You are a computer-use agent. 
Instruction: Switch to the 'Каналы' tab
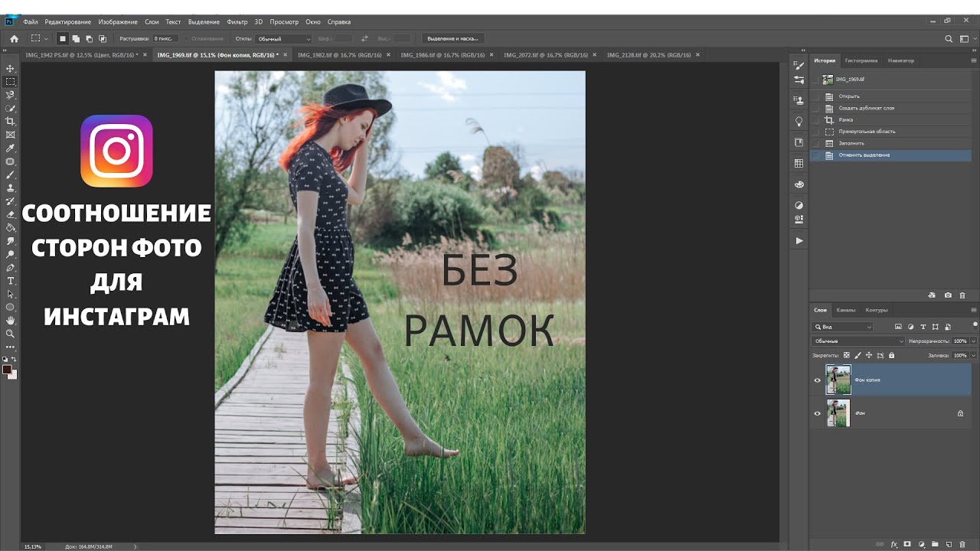coord(846,310)
